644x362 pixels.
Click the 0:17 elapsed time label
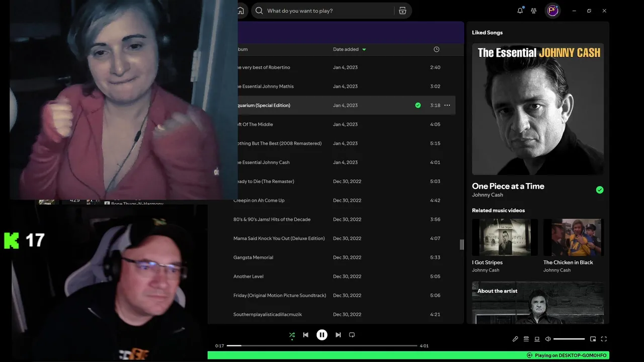tap(219, 346)
